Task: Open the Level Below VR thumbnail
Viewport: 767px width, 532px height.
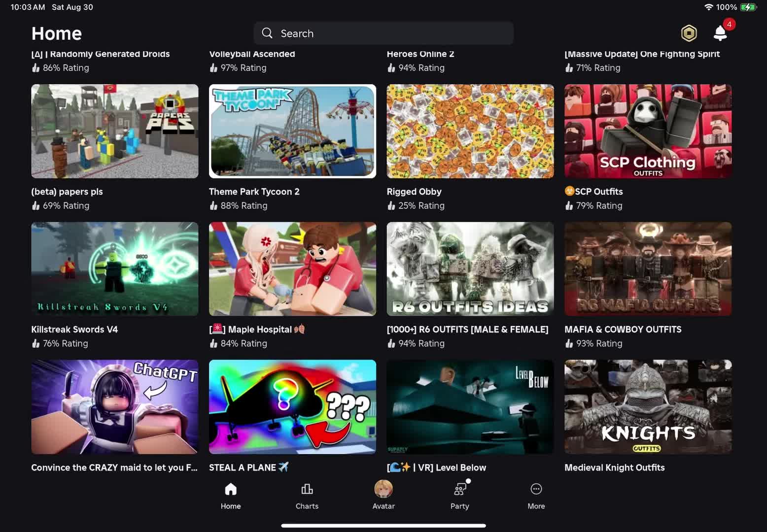Action: (470, 407)
